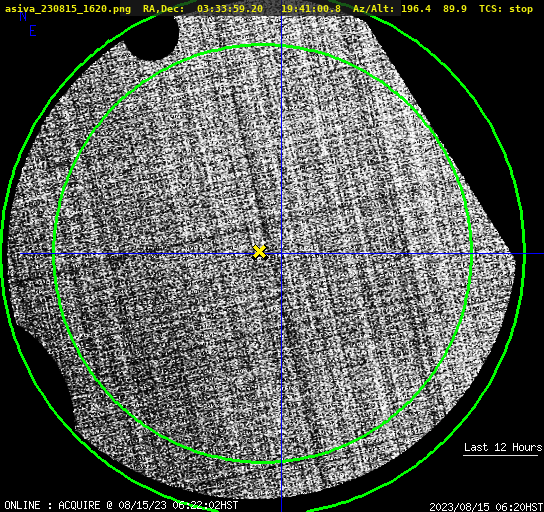Click right end of the horizontal blue crosshair line
Viewport: 544px width, 512px height.
(541, 254)
